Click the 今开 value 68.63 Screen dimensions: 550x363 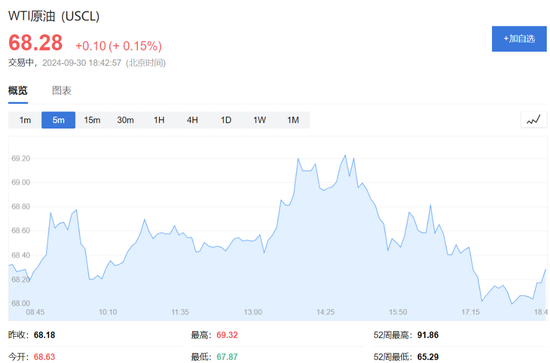coord(45,357)
